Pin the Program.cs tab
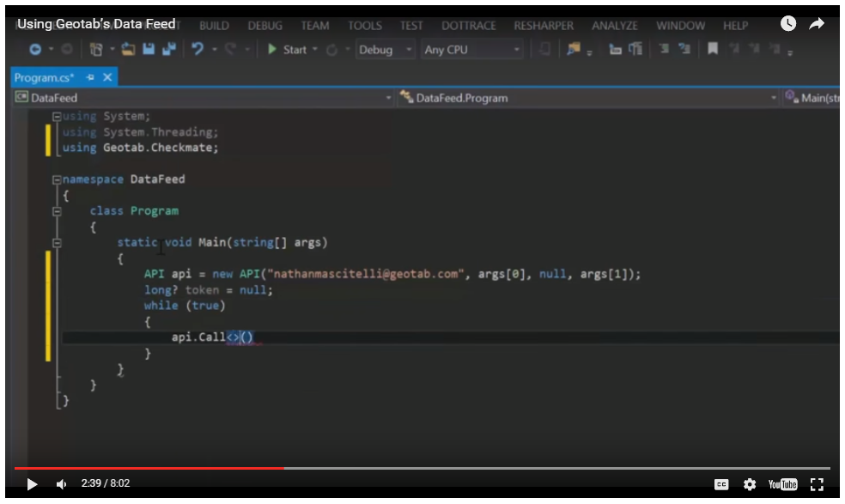 (x=90, y=77)
